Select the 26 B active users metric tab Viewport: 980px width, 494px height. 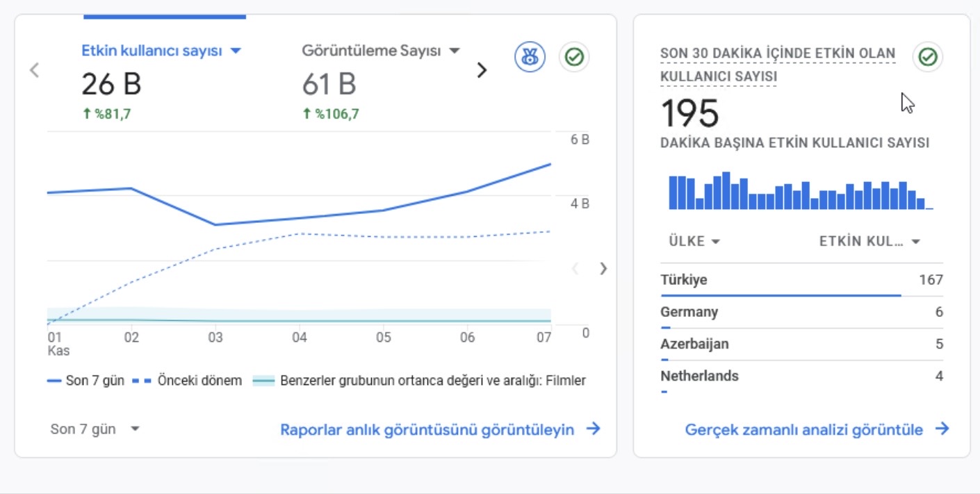coord(161,81)
